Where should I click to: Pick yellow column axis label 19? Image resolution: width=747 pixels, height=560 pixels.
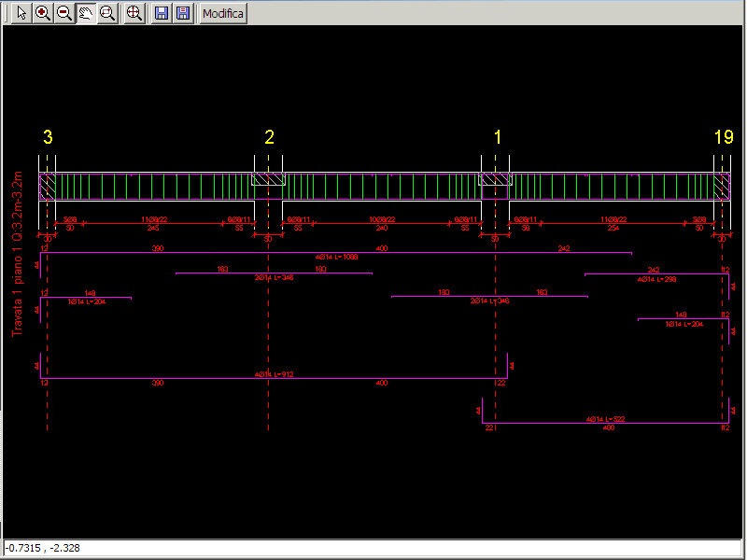pos(724,137)
